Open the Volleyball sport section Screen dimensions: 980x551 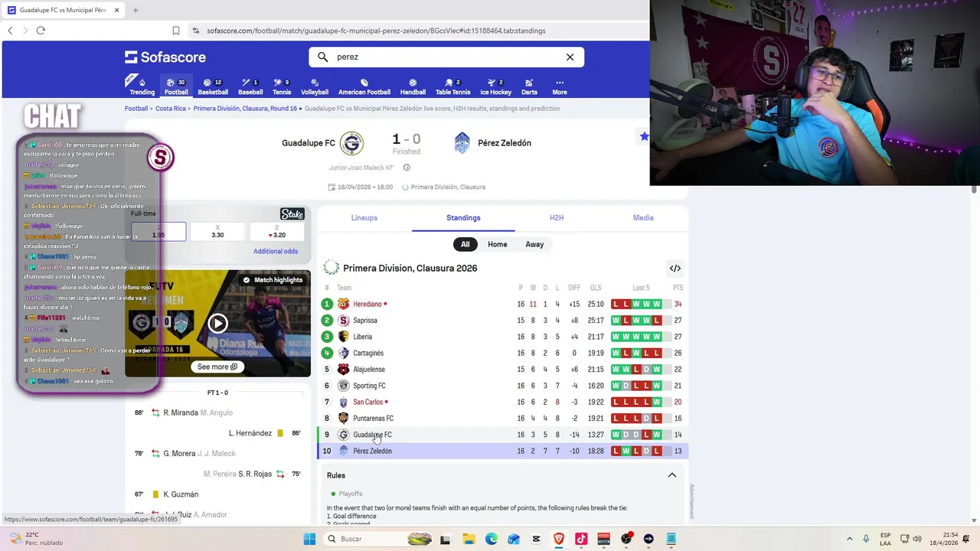click(315, 86)
